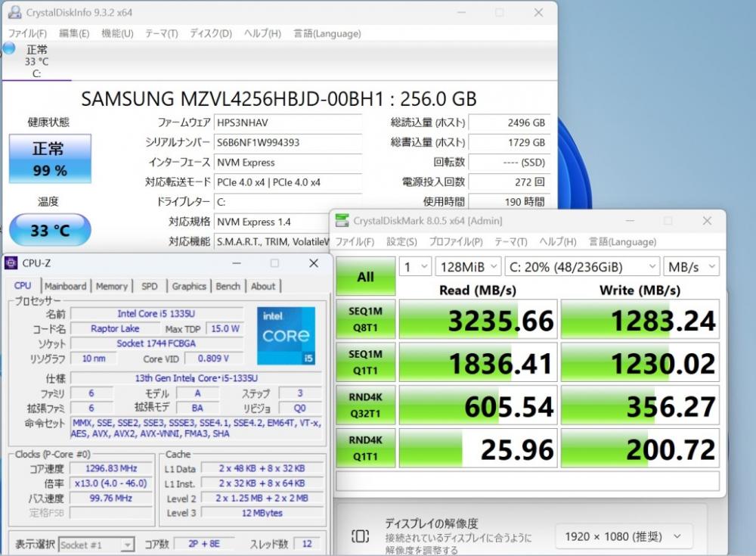
Task: Click the 1283.24 sequential write result
Action: [640, 319]
